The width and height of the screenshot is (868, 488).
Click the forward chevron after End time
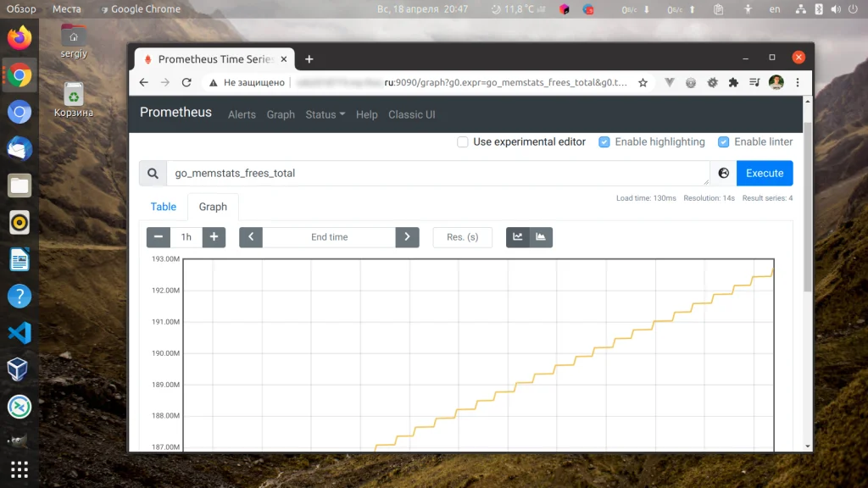(x=408, y=237)
